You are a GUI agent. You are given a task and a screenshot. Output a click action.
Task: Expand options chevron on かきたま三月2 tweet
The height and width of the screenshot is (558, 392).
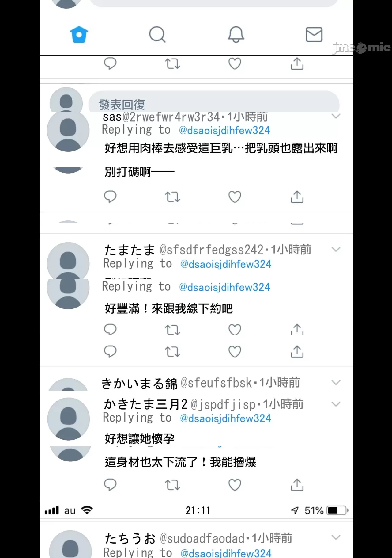[x=336, y=404]
